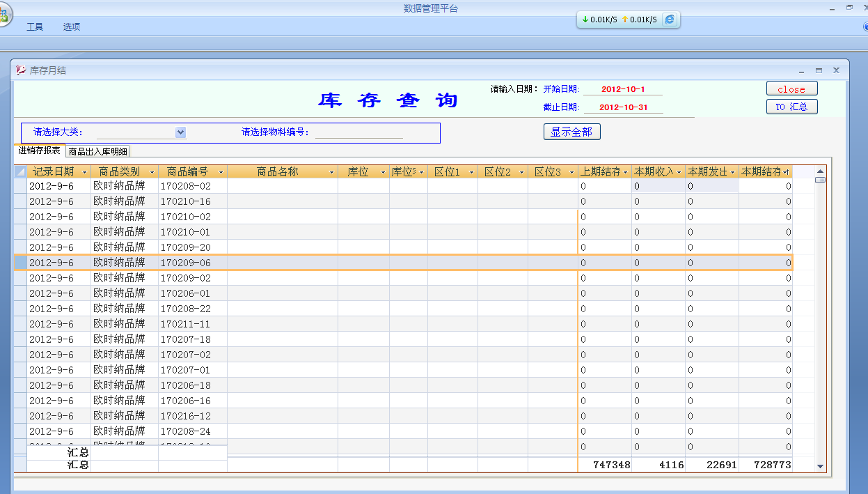Click product code cell 170216-12
Image resolution: width=868 pixels, height=494 pixels.
tap(193, 416)
